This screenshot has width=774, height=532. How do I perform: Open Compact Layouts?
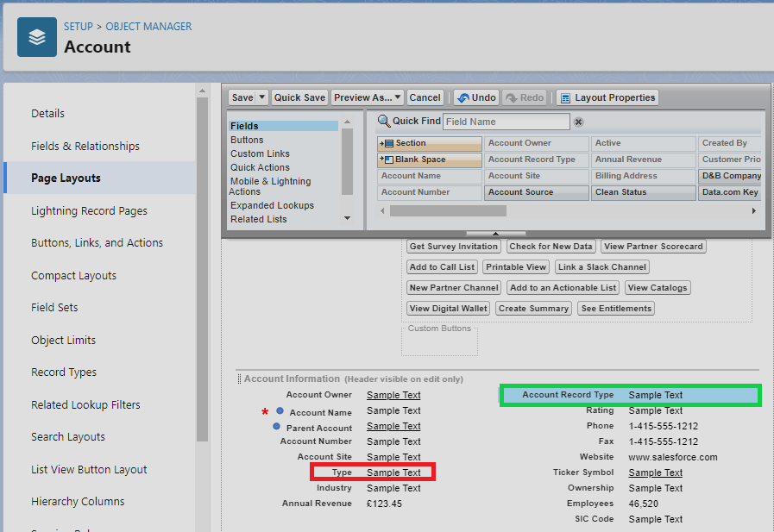pos(74,276)
